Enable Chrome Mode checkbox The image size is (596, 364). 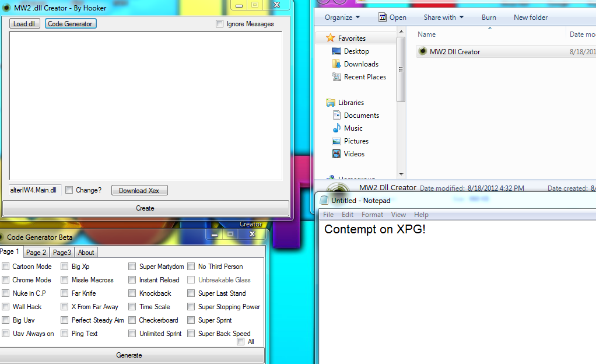[x=6, y=280]
